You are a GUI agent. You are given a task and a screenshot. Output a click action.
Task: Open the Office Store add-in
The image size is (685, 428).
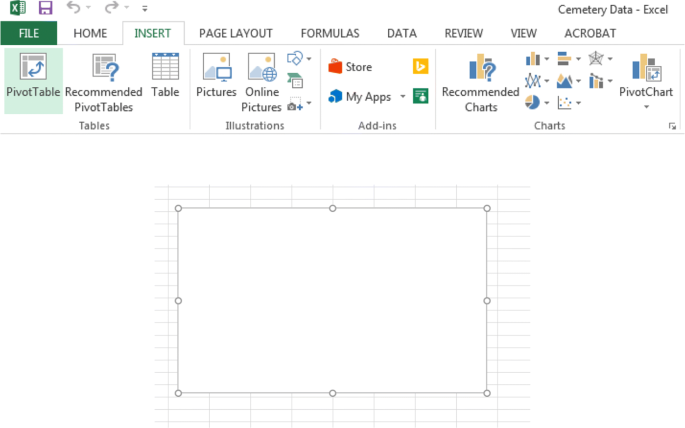click(350, 67)
